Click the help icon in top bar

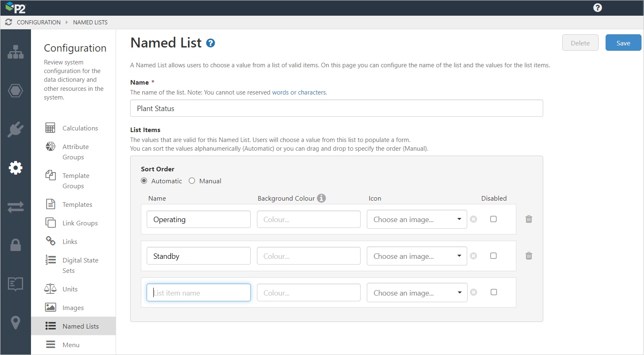(x=597, y=8)
